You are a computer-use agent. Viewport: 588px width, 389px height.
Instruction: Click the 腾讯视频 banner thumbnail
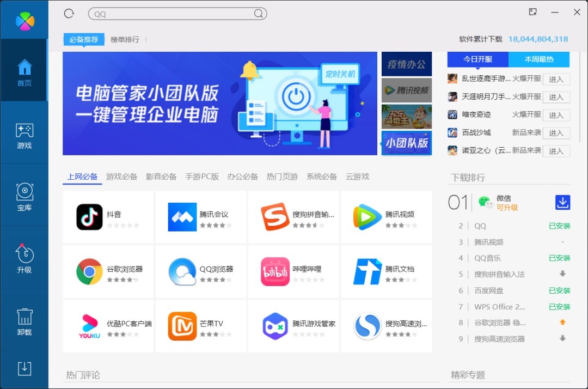[x=406, y=90]
